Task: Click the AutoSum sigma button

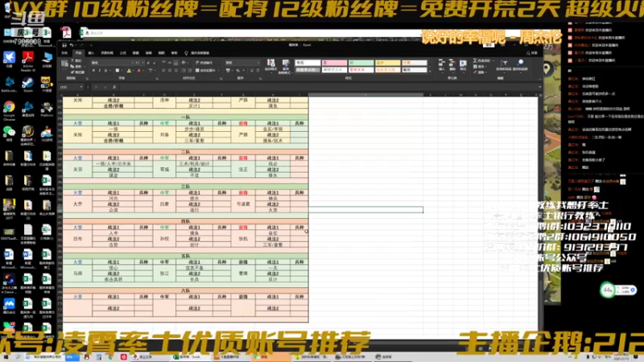Action: click(x=481, y=61)
